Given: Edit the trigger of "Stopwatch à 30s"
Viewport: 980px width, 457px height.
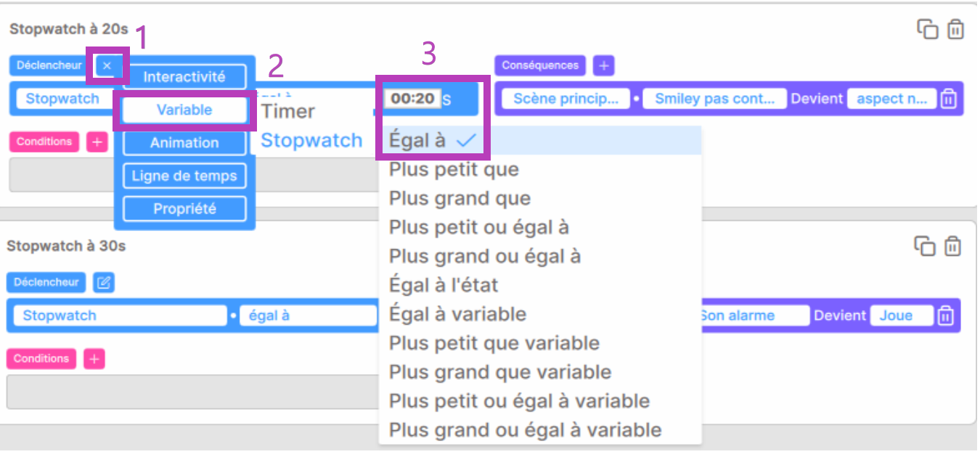Looking at the screenshot, I should pyautogui.click(x=104, y=282).
